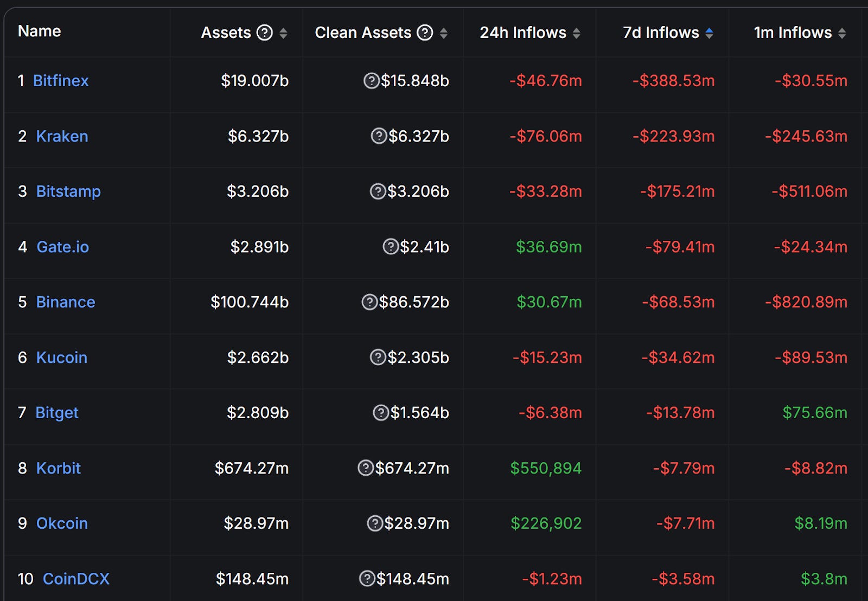Select Binance assets value $100.744b

click(250, 302)
